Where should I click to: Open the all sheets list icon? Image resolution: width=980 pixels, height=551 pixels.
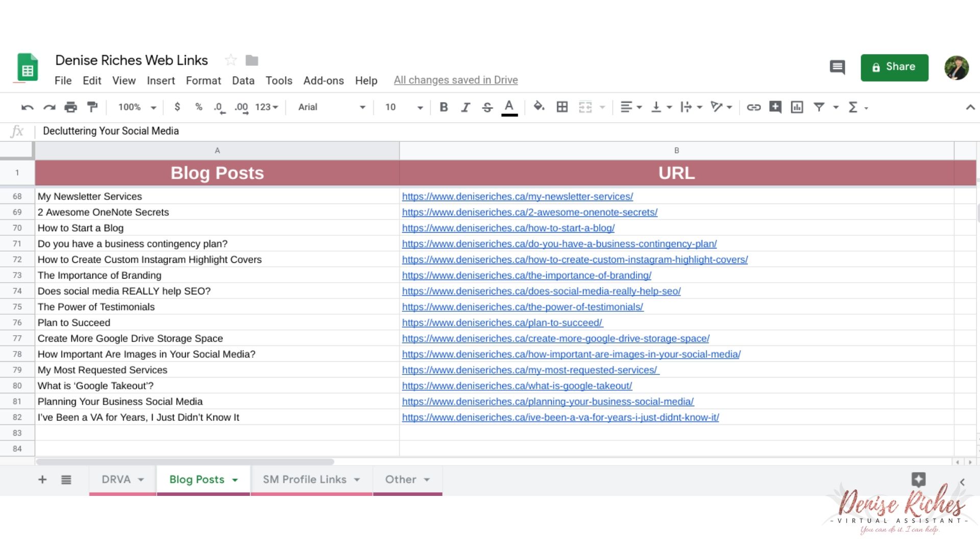(66, 480)
